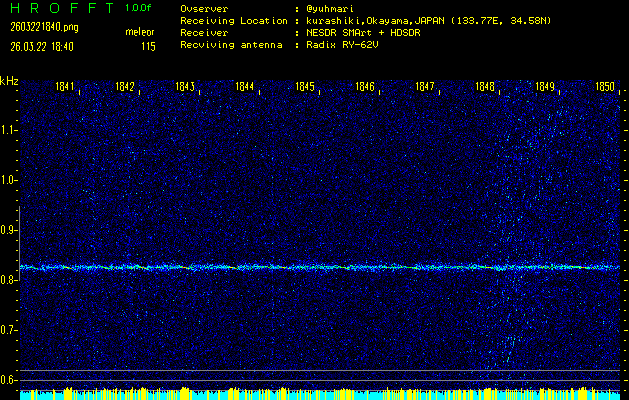629x400 pixels.
Task: Select the 1850 time marker
Action: pyautogui.click(x=605, y=87)
